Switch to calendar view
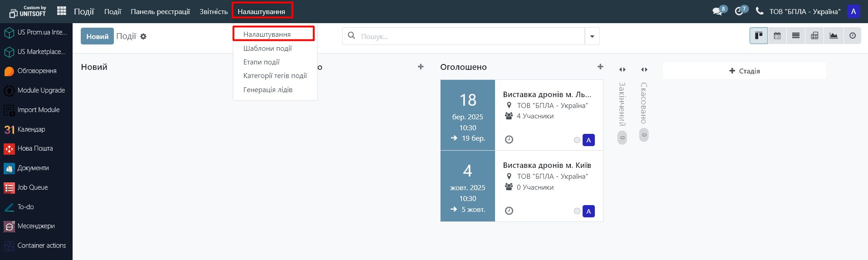This screenshot has height=260, width=868. point(777,36)
